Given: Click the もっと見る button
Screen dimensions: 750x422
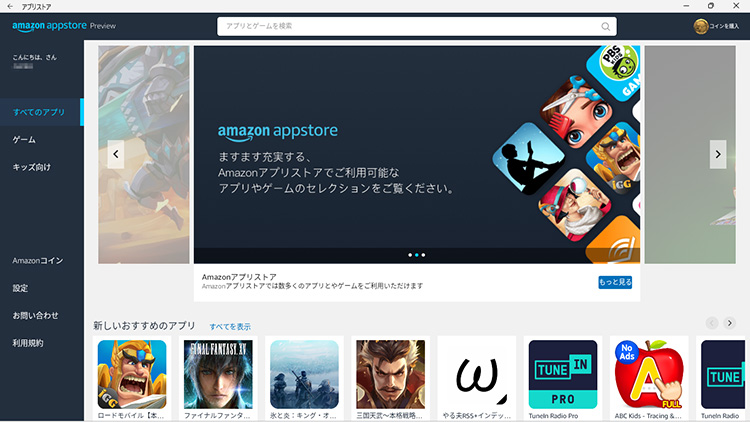Looking at the screenshot, I should click(615, 282).
